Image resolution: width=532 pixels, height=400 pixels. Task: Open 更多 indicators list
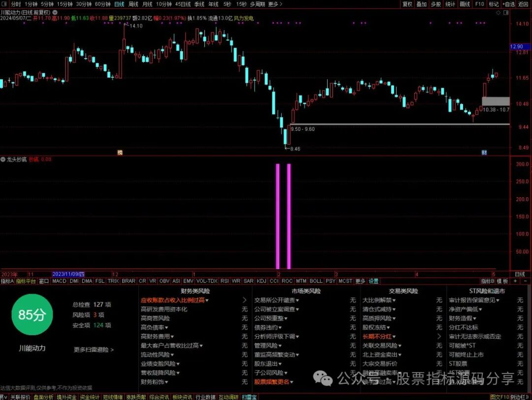pos(360,281)
